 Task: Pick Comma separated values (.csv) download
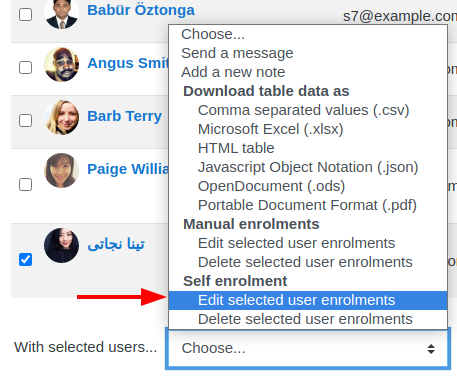click(303, 110)
